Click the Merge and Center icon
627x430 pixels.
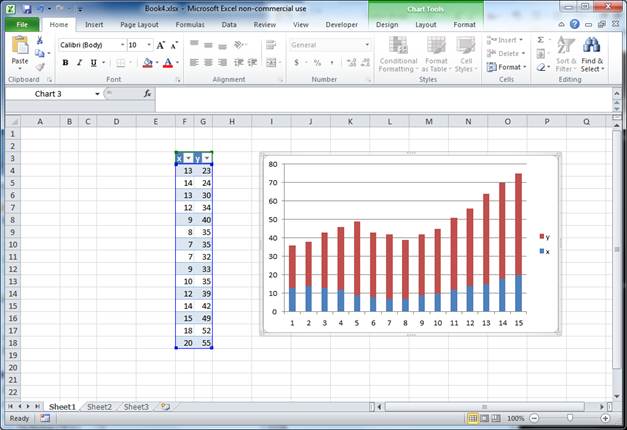tap(271, 62)
